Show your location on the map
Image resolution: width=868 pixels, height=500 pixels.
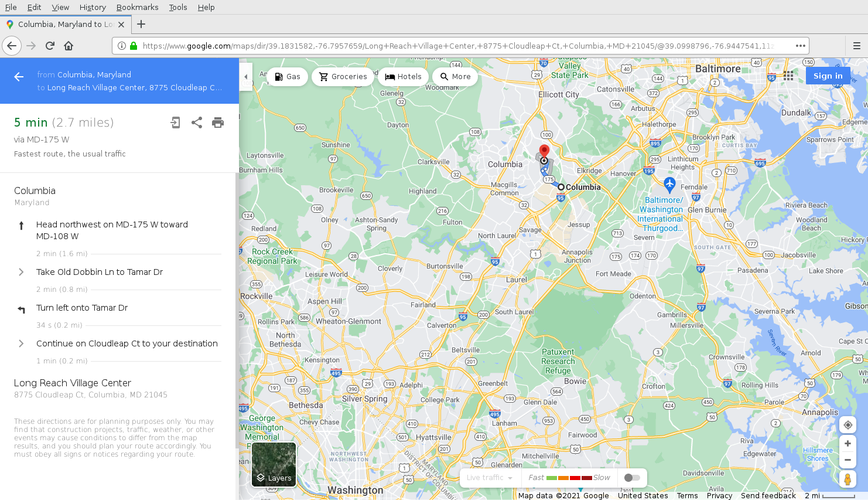click(848, 425)
